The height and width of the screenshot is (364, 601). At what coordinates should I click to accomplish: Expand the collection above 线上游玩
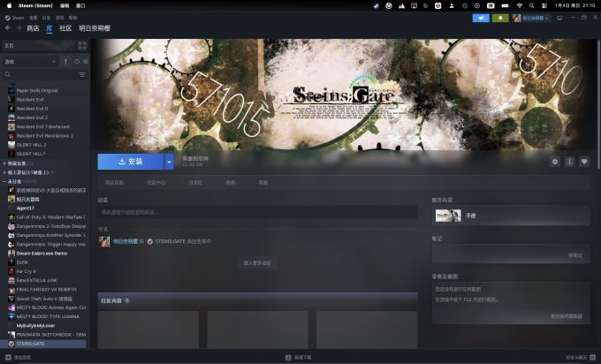[4, 163]
